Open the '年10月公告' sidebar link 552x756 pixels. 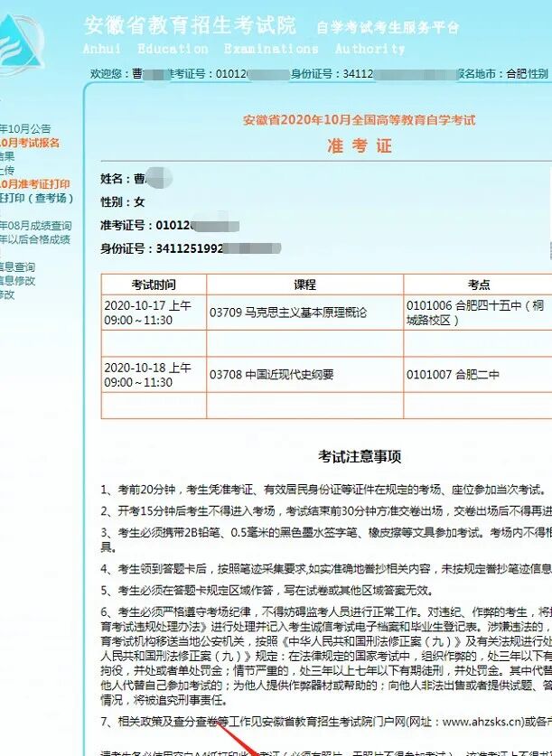click(x=25, y=129)
